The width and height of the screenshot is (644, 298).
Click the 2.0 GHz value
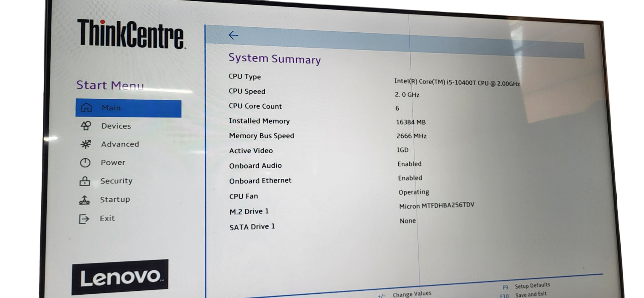pos(407,95)
